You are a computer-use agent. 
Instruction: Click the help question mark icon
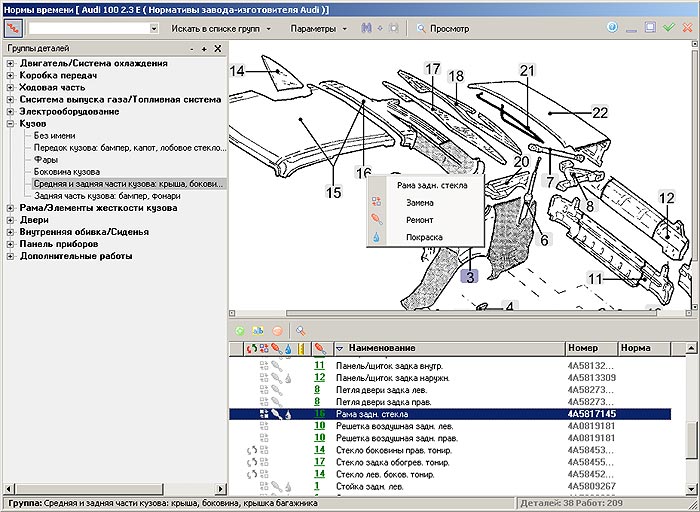pyautogui.click(x=612, y=28)
